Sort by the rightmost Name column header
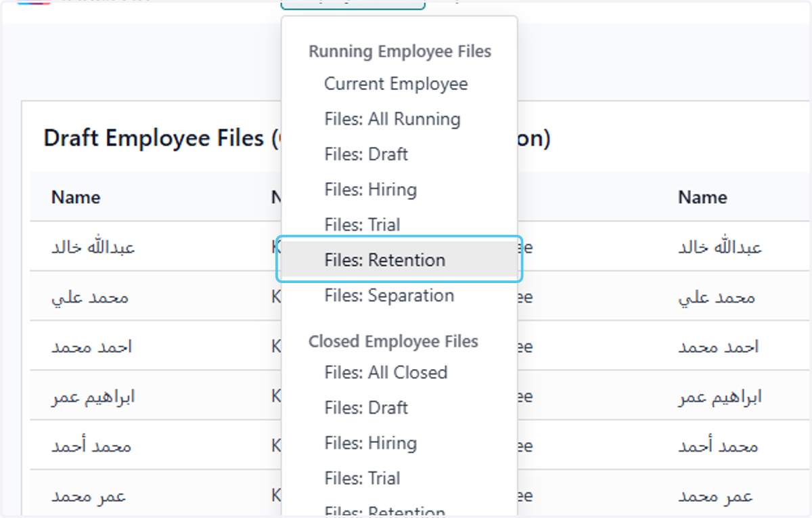Image resolution: width=812 pixels, height=518 pixels. click(702, 197)
